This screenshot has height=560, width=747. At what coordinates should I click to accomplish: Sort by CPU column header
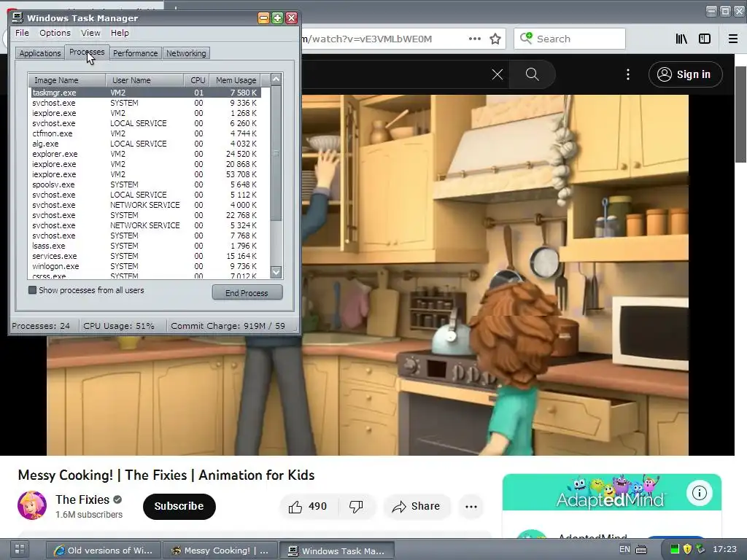coord(197,80)
